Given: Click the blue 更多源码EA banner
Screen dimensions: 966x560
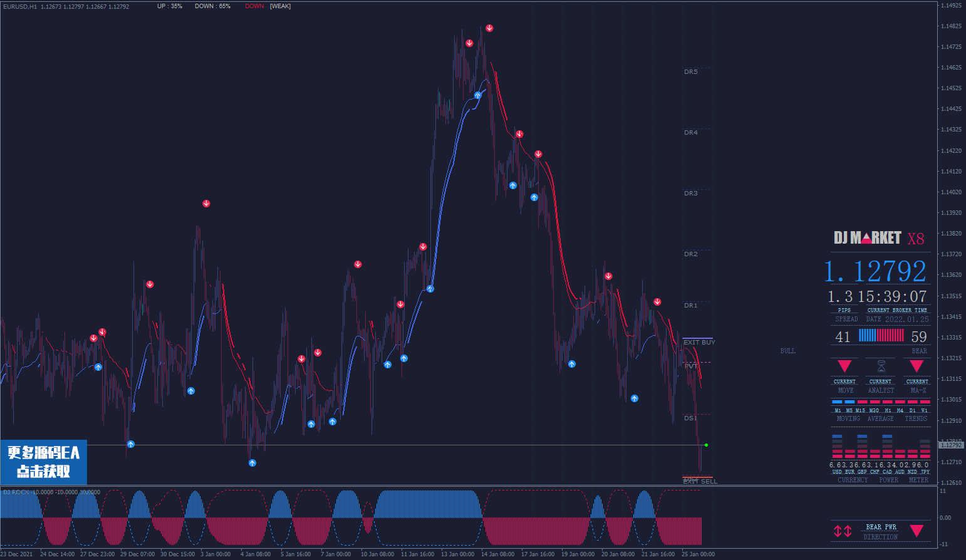Looking at the screenshot, I should pyautogui.click(x=43, y=462).
